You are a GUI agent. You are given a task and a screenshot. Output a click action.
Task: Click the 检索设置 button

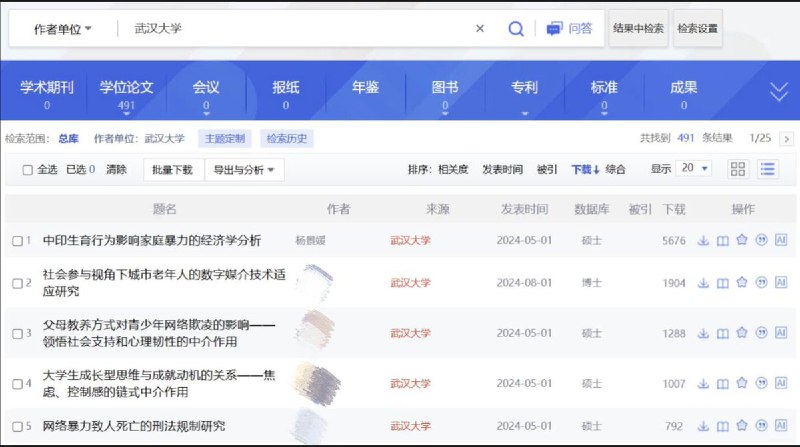point(697,29)
